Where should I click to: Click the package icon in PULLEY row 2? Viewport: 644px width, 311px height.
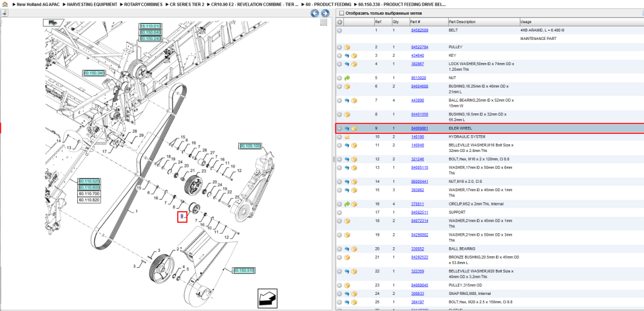347,47
